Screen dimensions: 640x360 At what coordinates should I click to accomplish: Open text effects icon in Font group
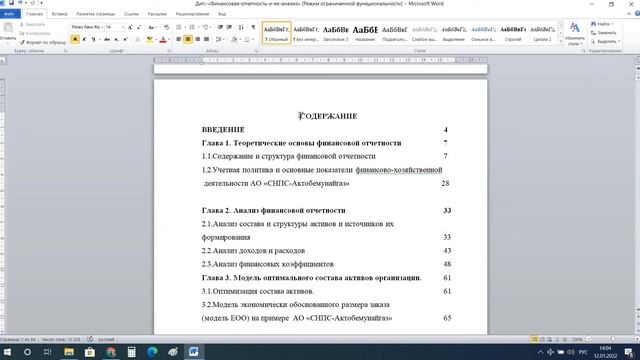click(x=138, y=39)
